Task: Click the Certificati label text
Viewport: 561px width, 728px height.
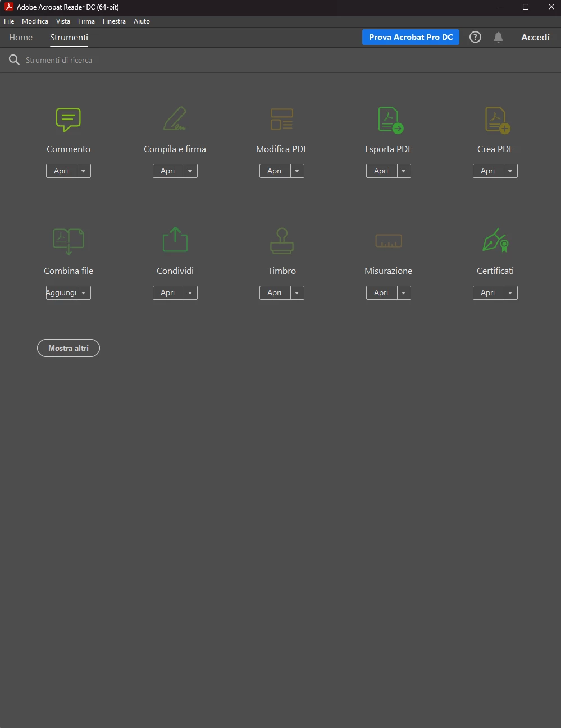Action: coord(495,271)
